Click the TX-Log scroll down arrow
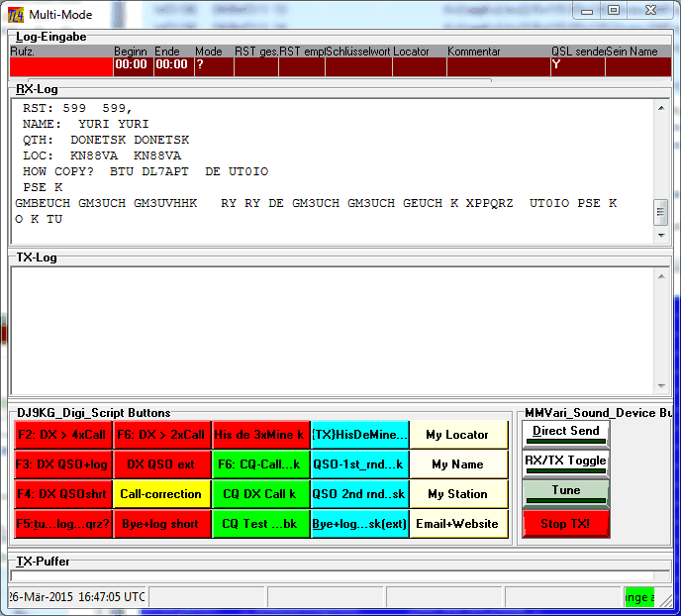The height and width of the screenshot is (616, 681). (x=661, y=386)
